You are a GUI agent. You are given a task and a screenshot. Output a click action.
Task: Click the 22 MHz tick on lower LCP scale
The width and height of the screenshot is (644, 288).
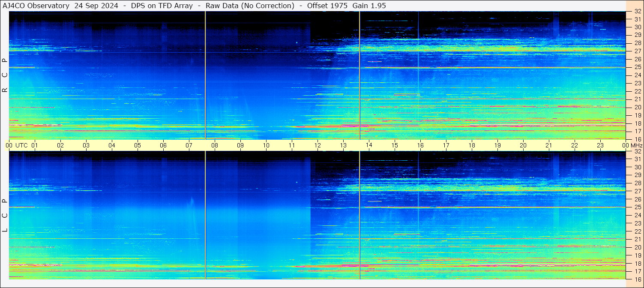(x=637, y=231)
